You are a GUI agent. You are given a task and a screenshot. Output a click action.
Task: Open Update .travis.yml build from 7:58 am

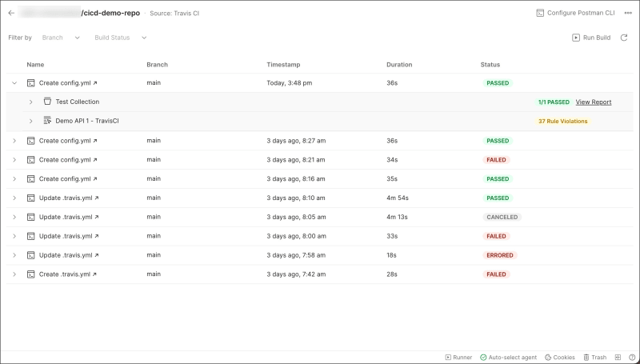pyautogui.click(x=69, y=255)
